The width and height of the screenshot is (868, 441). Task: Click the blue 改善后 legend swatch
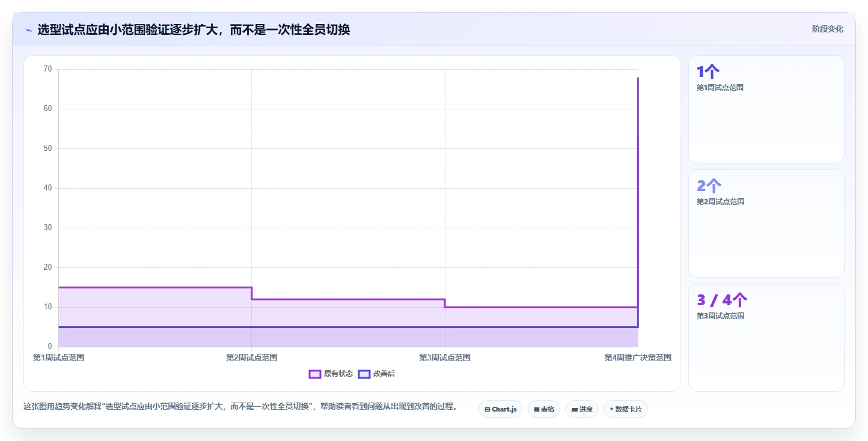pos(364,374)
